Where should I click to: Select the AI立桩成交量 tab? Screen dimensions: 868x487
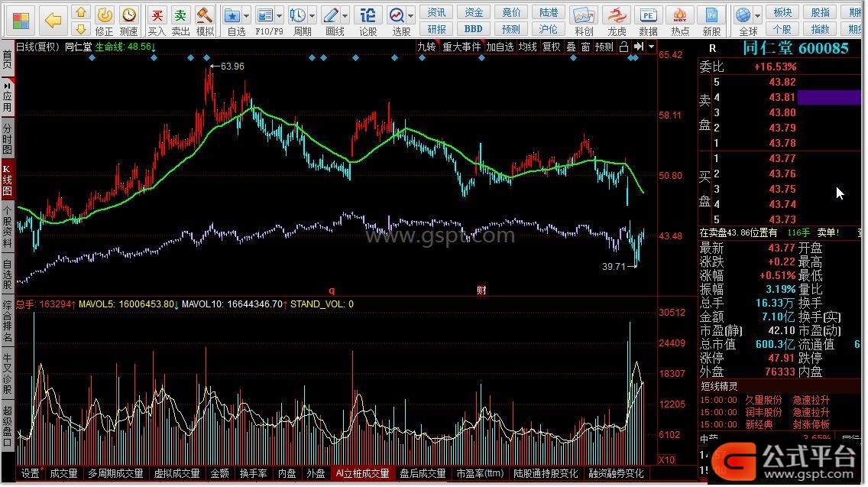point(363,474)
